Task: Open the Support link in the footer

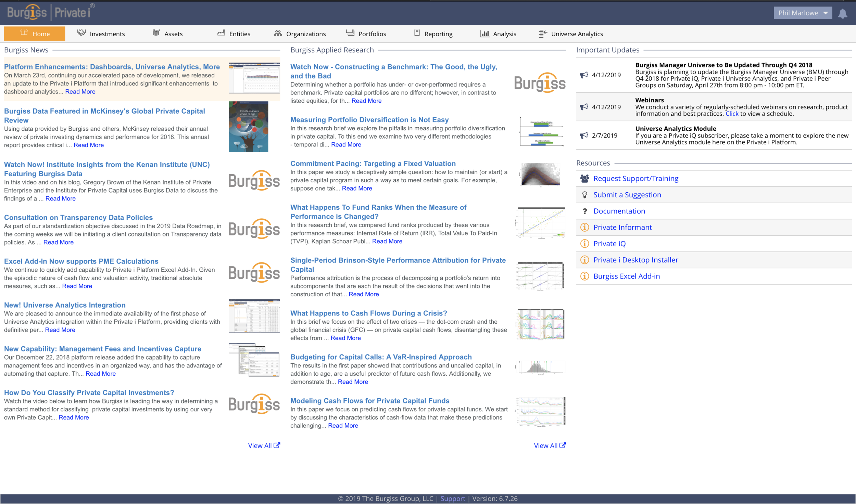Action: click(x=453, y=499)
